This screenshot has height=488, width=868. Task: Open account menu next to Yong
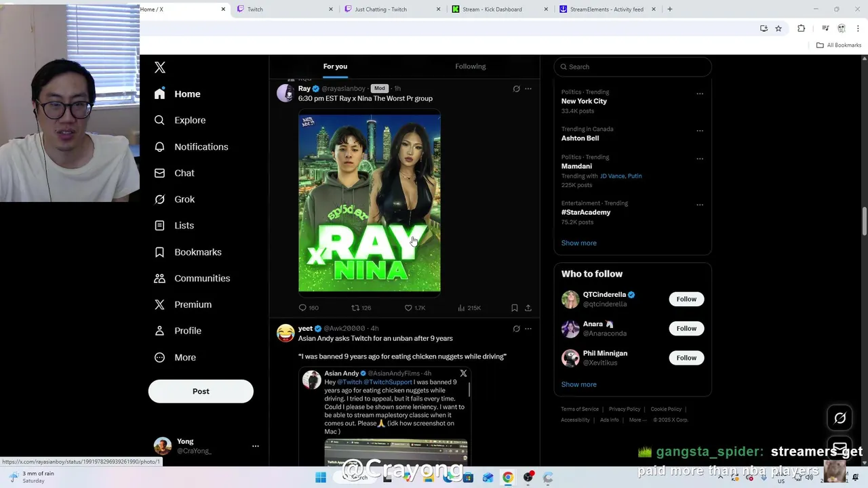256,446
